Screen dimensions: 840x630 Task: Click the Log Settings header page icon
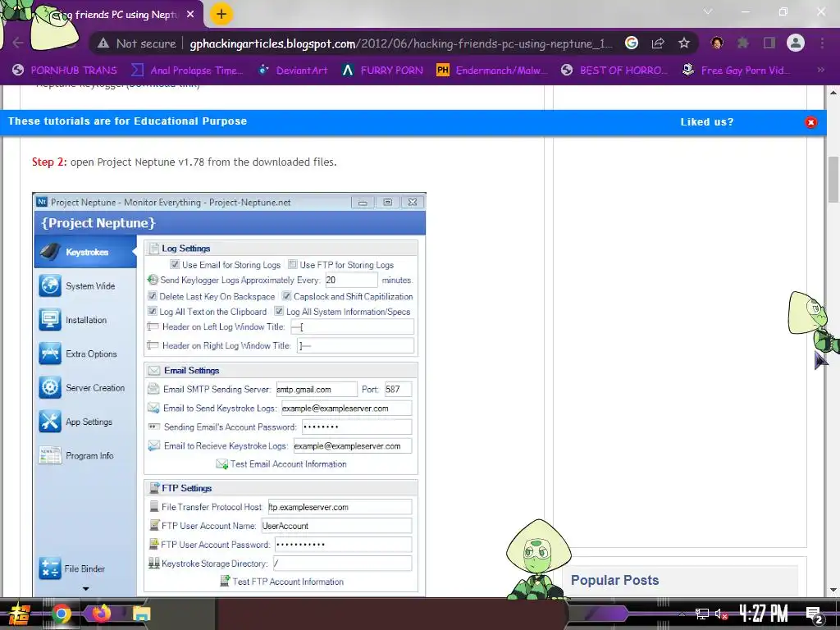[x=154, y=248]
